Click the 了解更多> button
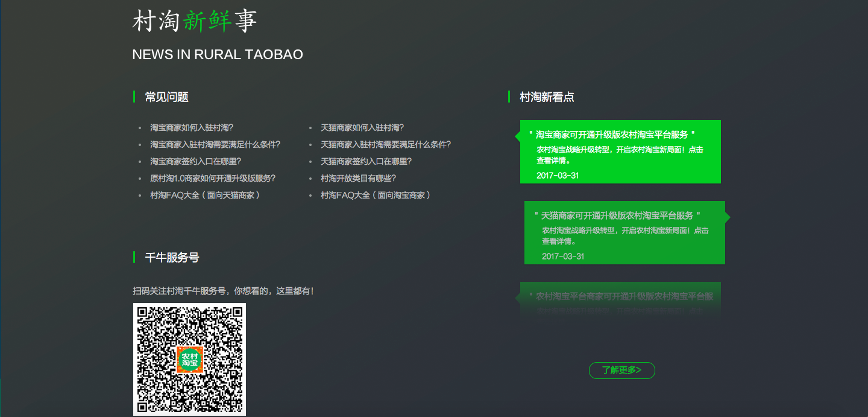Image resolution: width=868 pixels, height=417 pixels. click(622, 370)
